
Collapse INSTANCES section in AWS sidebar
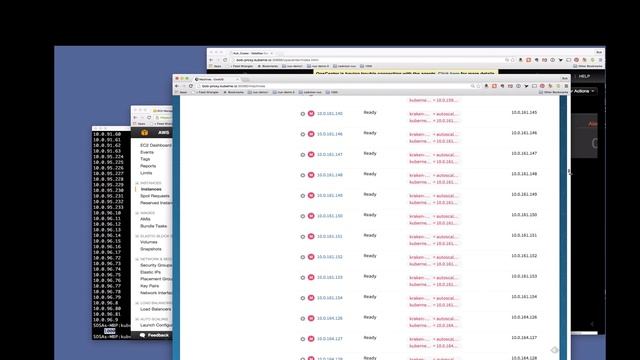pos(137,183)
